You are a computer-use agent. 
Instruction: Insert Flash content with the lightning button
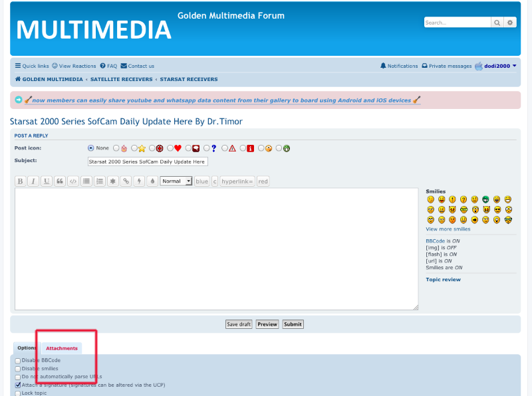(139, 181)
